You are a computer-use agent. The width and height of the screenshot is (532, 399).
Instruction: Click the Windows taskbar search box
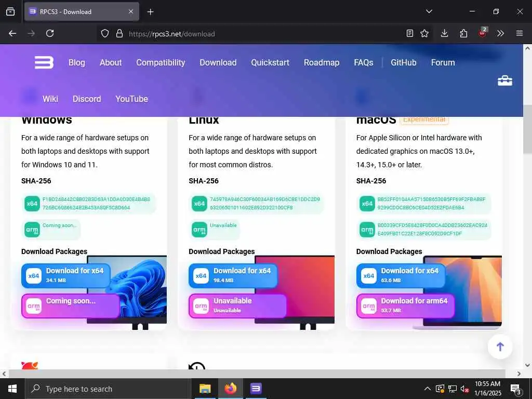107,389
